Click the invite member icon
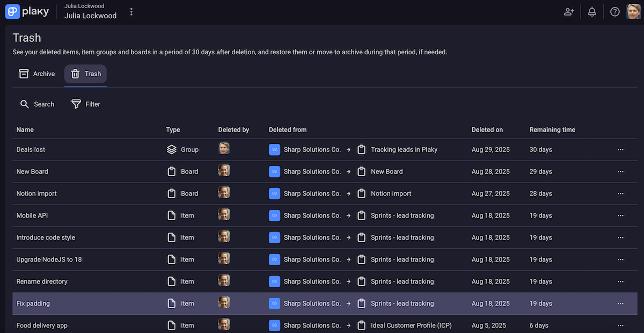The width and height of the screenshot is (644, 333). pyautogui.click(x=569, y=11)
